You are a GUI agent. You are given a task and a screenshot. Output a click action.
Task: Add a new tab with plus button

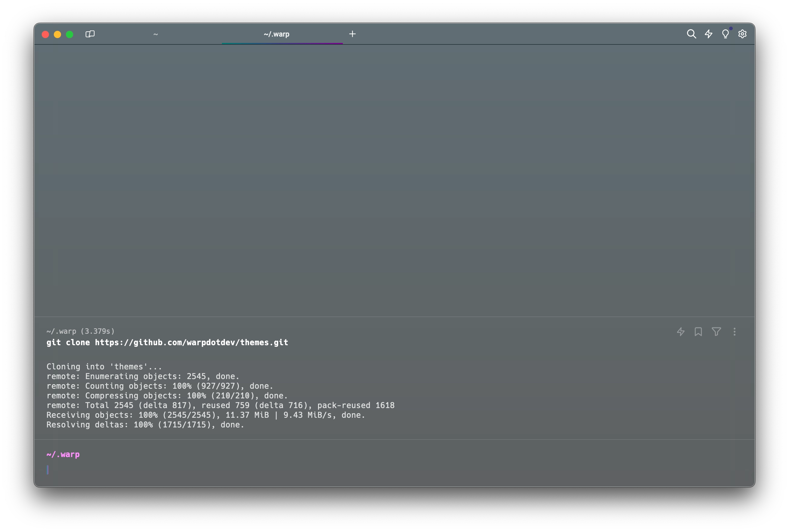(x=352, y=34)
